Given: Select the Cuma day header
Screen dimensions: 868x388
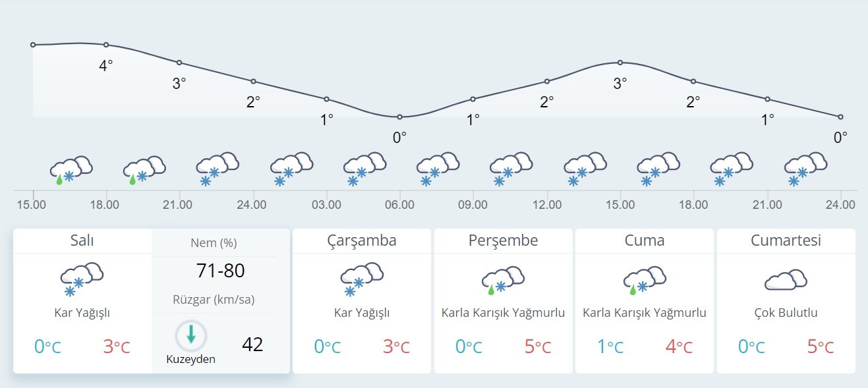Looking at the screenshot, I should pyautogui.click(x=645, y=240).
